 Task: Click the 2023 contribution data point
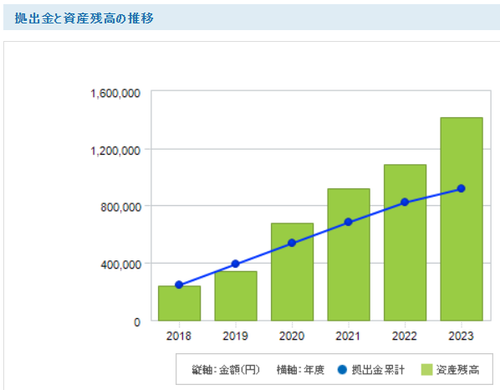click(x=461, y=188)
